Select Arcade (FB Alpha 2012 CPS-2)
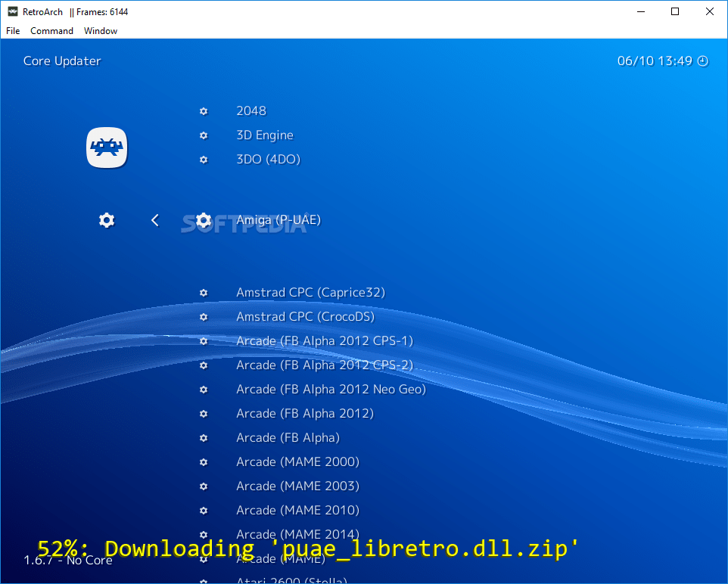728x584 pixels. pos(325,365)
